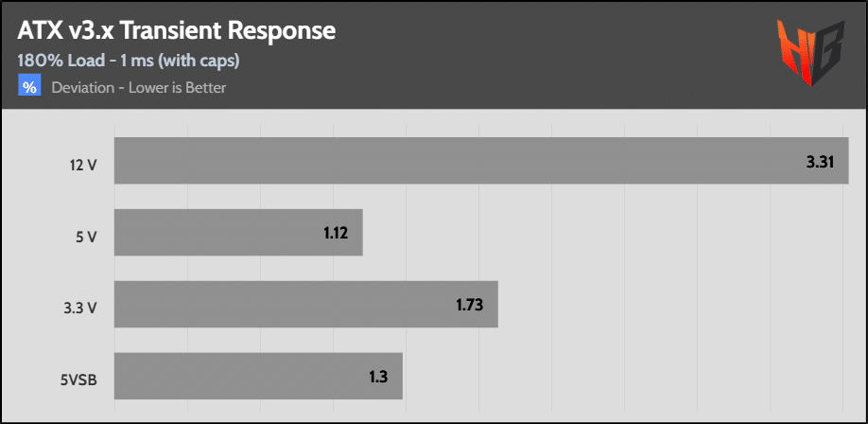Click the empty plot area right of 5VSB bar

click(x=624, y=376)
